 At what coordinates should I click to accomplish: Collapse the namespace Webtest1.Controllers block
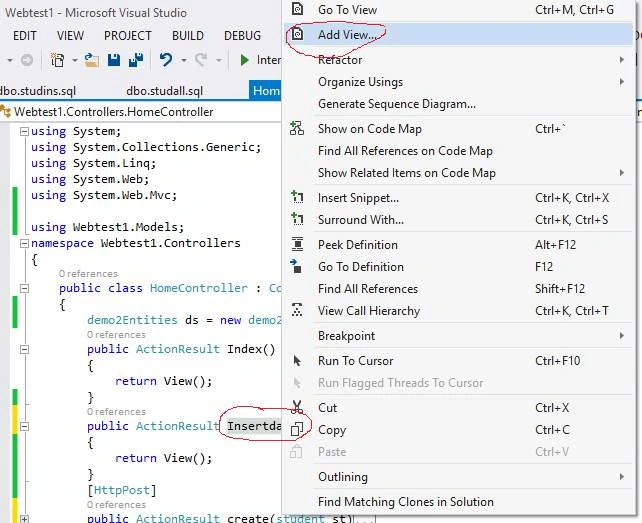click(x=24, y=243)
